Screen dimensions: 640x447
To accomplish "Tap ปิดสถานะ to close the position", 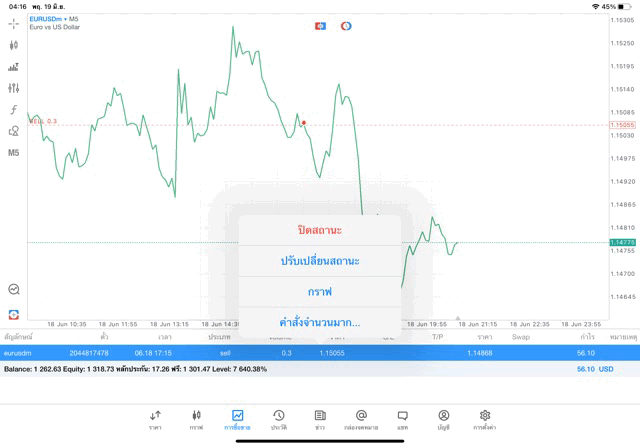I will [x=319, y=230].
